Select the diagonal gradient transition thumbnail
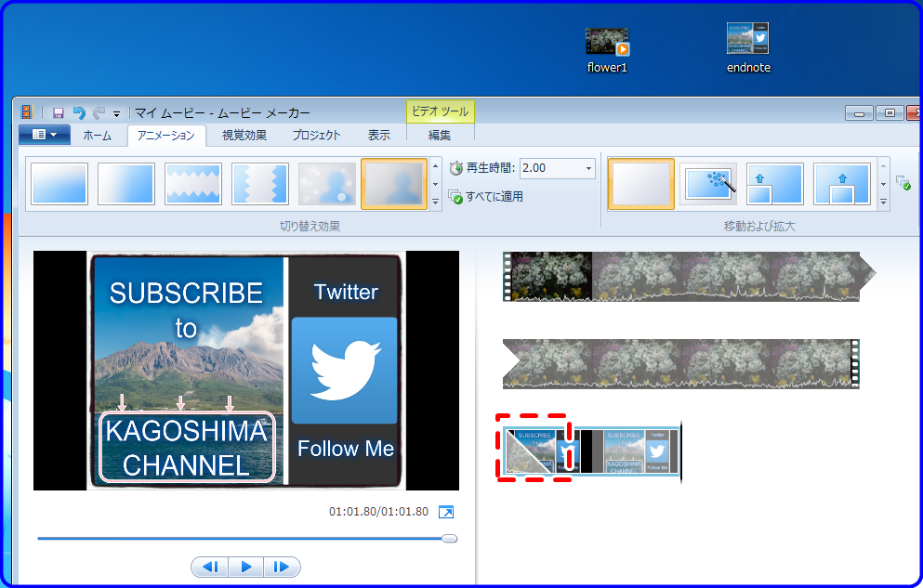The image size is (923, 588). click(x=126, y=183)
